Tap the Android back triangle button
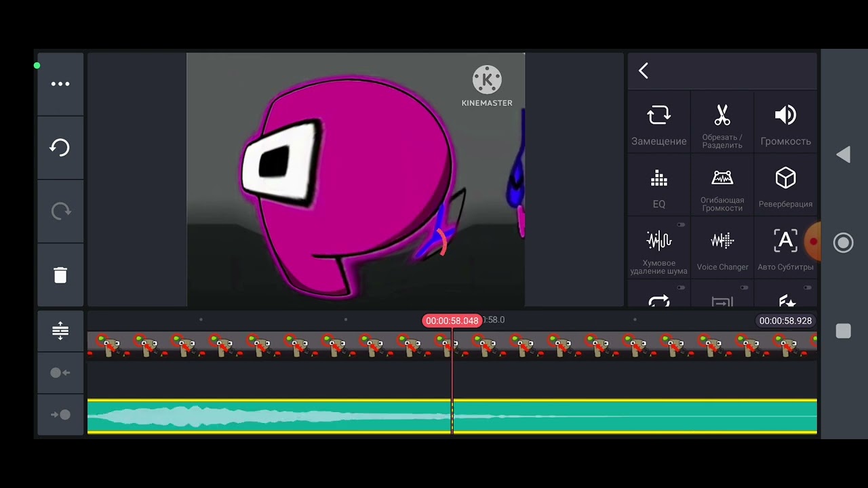Image resolution: width=868 pixels, height=488 pixels. tap(843, 155)
